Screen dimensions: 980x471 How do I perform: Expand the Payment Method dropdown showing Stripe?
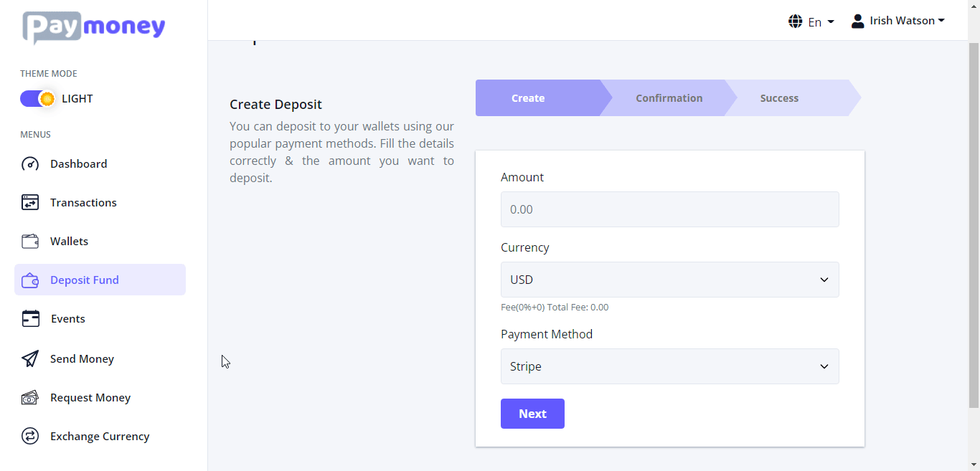[x=669, y=366]
